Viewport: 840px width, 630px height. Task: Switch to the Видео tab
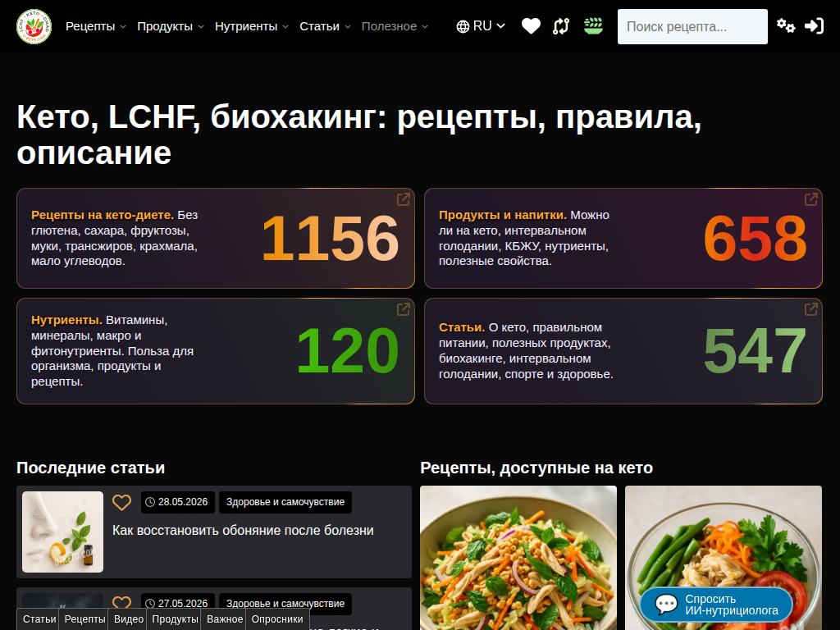(x=129, y=619)
